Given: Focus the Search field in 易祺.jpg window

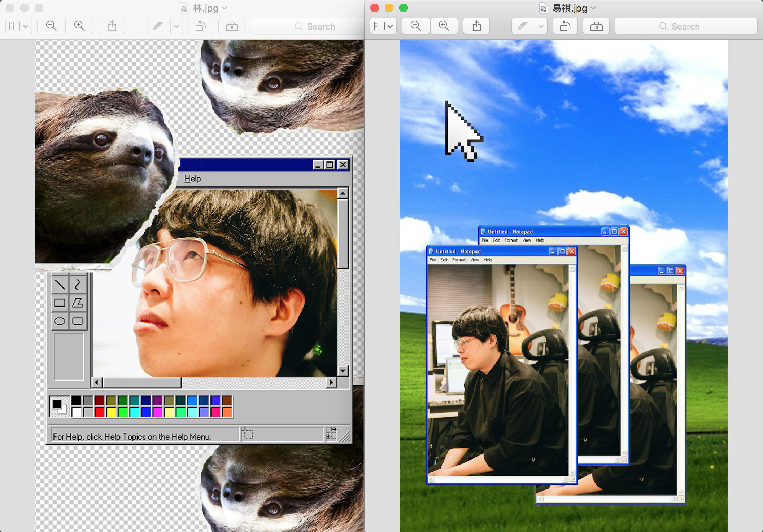Looking at the screenshot, I should coord(686,26).
